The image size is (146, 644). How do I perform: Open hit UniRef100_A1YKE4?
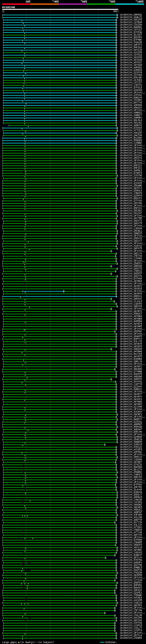[131, 80]
